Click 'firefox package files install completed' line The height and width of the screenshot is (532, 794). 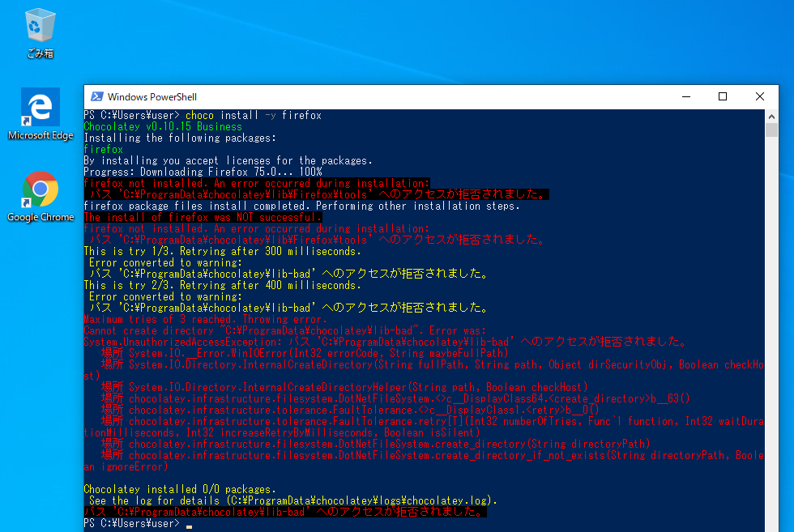point(301,206)
